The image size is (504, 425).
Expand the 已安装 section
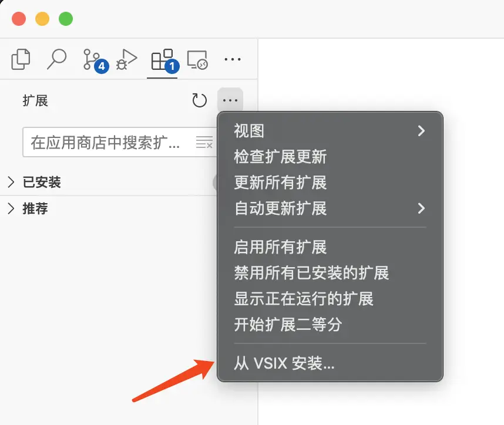pos(41,183)
